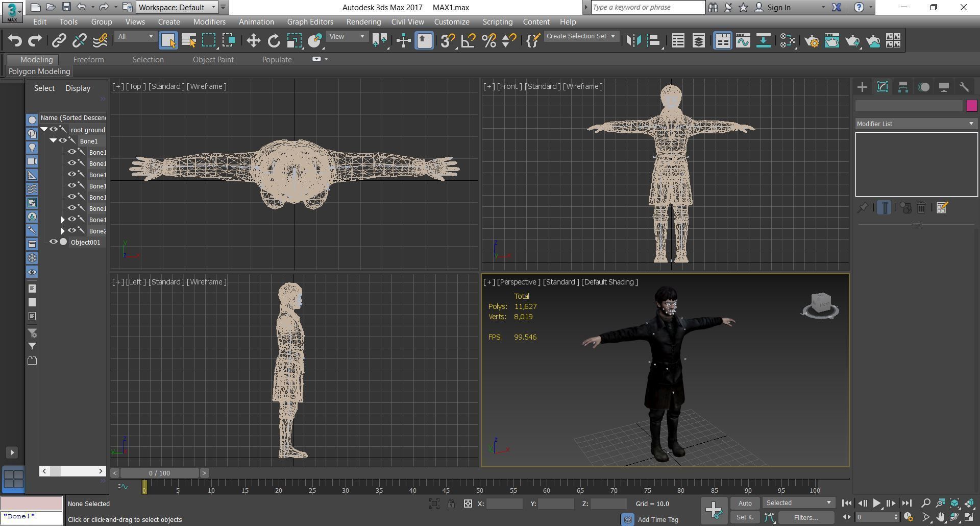This screenshot has height=526, width=980.
Task: Open Rendered Frame Window
Action: coord(832,41)
